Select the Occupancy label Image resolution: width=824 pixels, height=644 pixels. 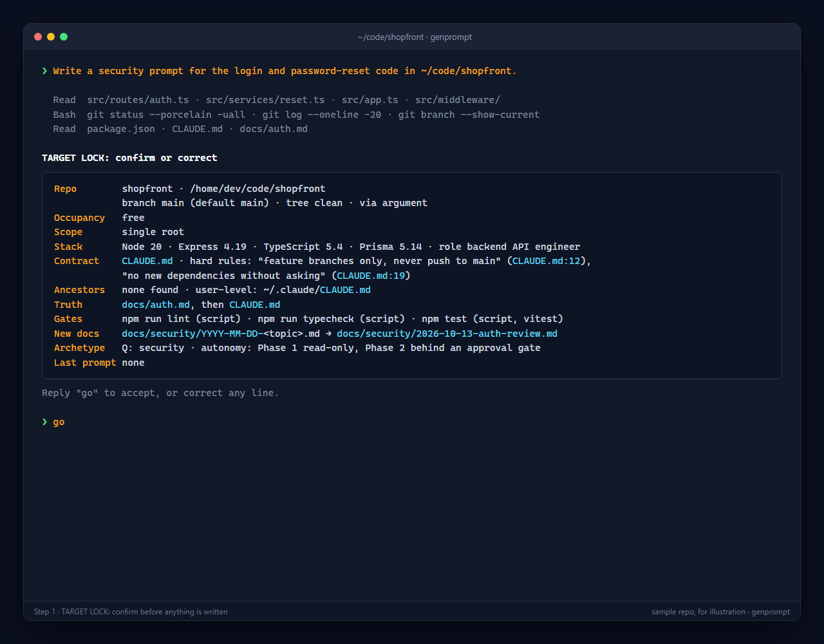click(x=79, y=218)
